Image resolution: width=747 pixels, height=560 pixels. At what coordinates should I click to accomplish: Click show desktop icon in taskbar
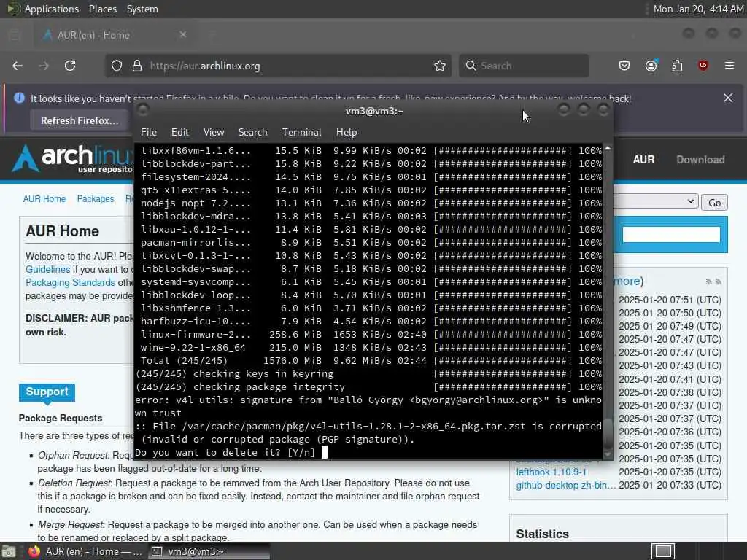point(9,551)
